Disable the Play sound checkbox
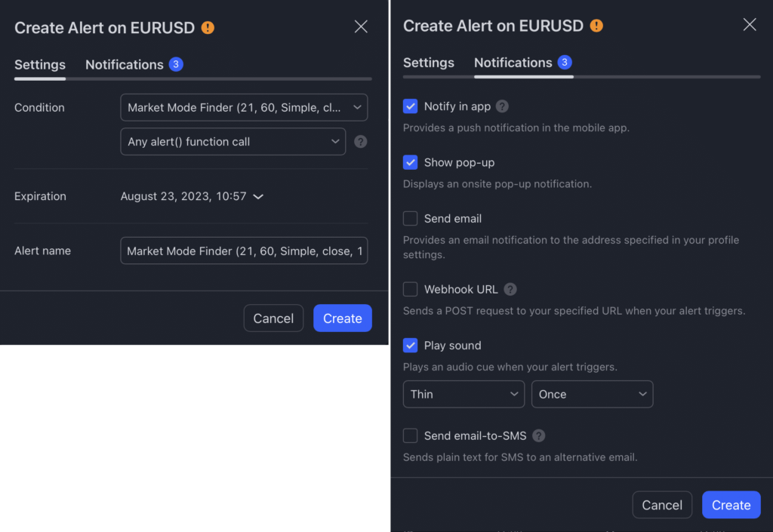The width and height of the screenshot is (773, 532). tap(411, 345)
